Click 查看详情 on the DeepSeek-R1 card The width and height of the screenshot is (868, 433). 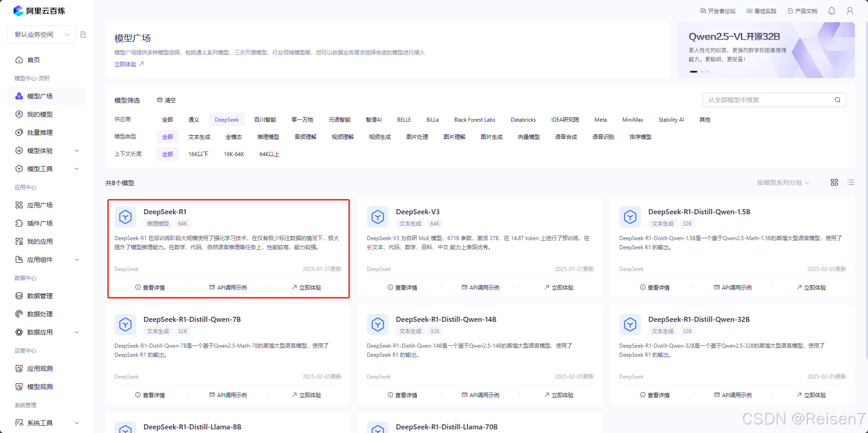(150, 288)
